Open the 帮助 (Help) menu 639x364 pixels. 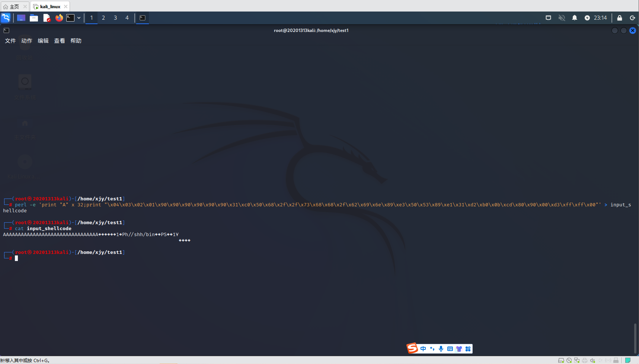click(x=76, y=41)
